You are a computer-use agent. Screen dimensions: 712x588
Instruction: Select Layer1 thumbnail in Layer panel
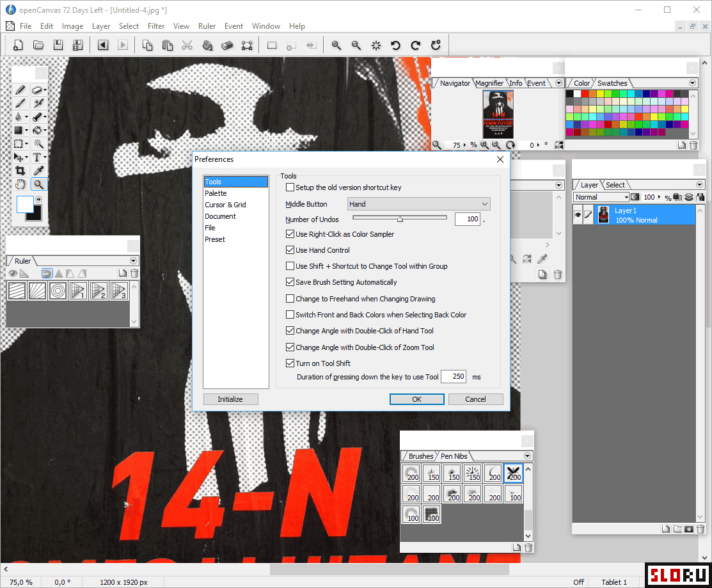click(x=603, y=215)
